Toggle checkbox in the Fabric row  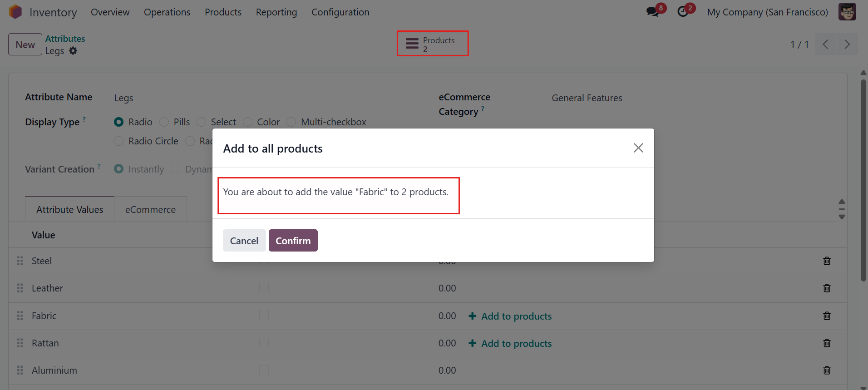[x=264, y=316]
